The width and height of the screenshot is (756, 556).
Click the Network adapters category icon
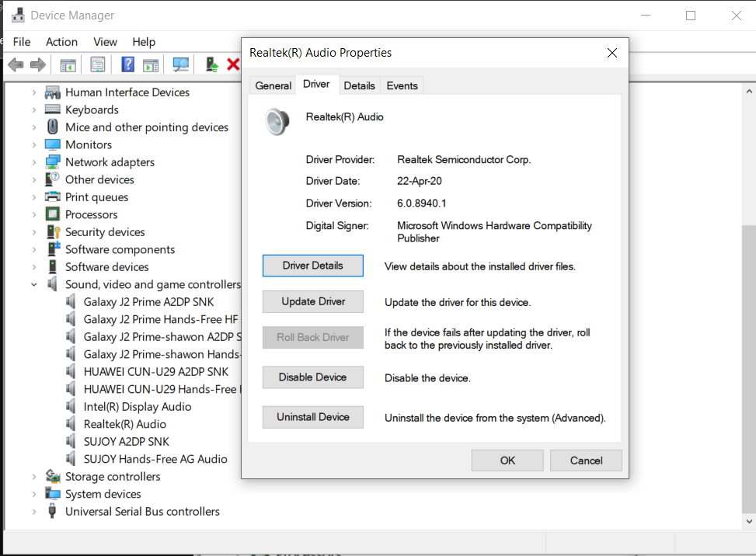53,162
